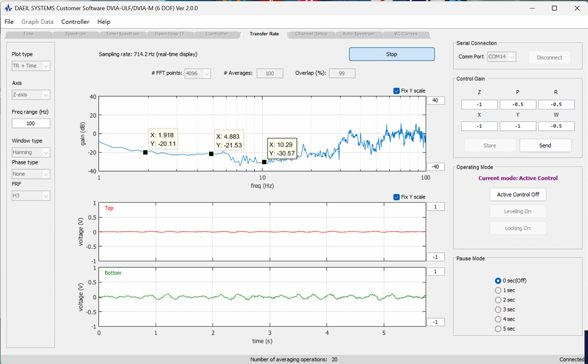This screenshot has width=588, height=364.
Task: Click the Number of averaging operations status
Action: (294, 360)
